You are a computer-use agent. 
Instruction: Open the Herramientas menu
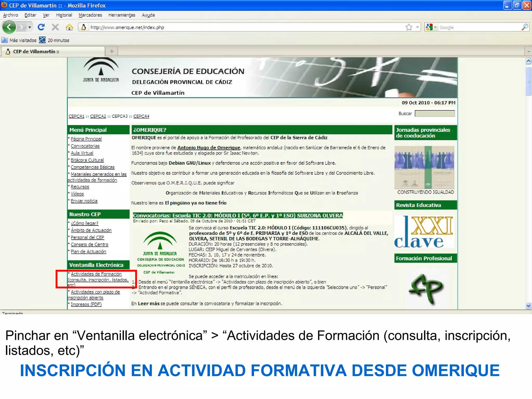122,15
